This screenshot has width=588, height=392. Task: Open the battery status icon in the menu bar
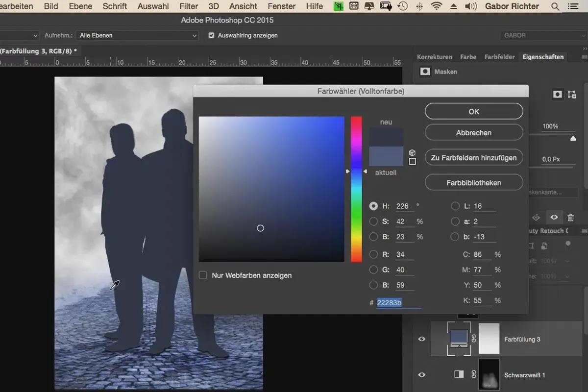coord(386,6)
